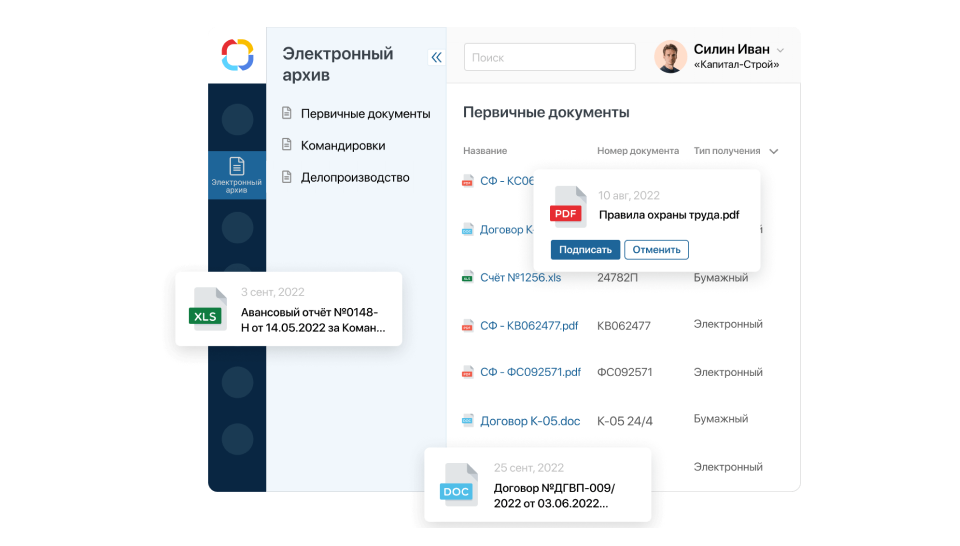Click the Поиск search field
The height and width of the screenshot is (546, 960).
(550, 57)
